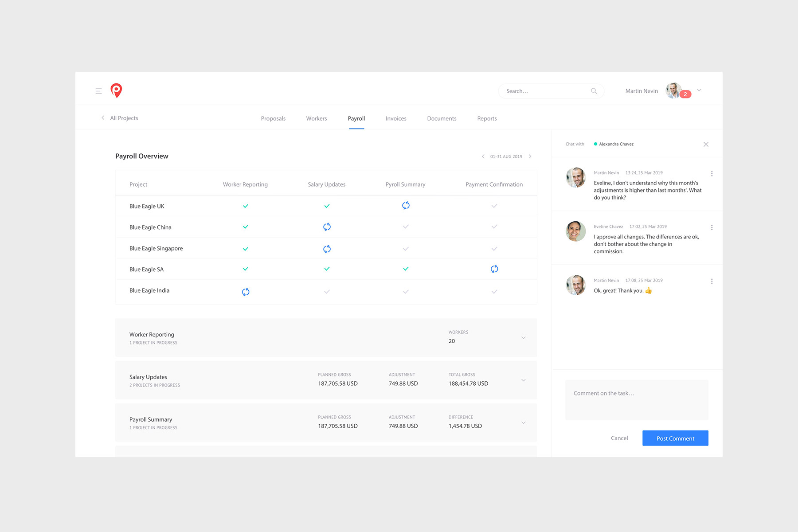Click Alexandra Chavez chat contact name
798x532 pixels.
pos(616,144)
